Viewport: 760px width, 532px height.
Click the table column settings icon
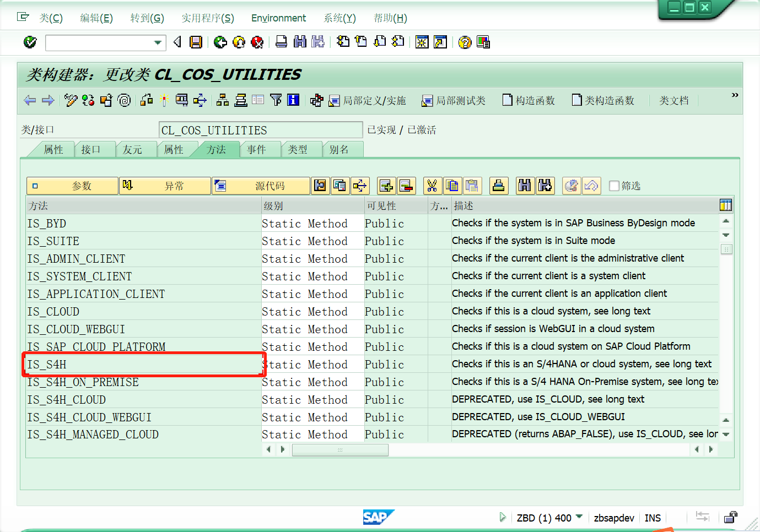coord(725,205)
